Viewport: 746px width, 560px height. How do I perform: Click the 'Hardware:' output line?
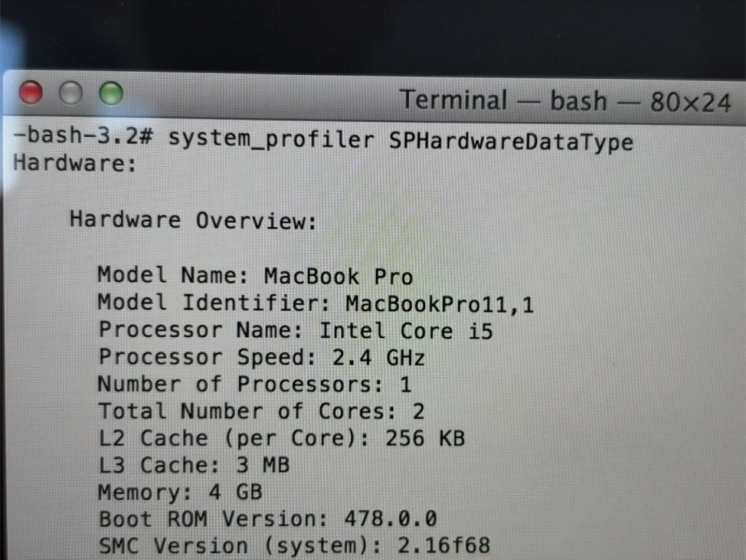click(x=75, y=163)
